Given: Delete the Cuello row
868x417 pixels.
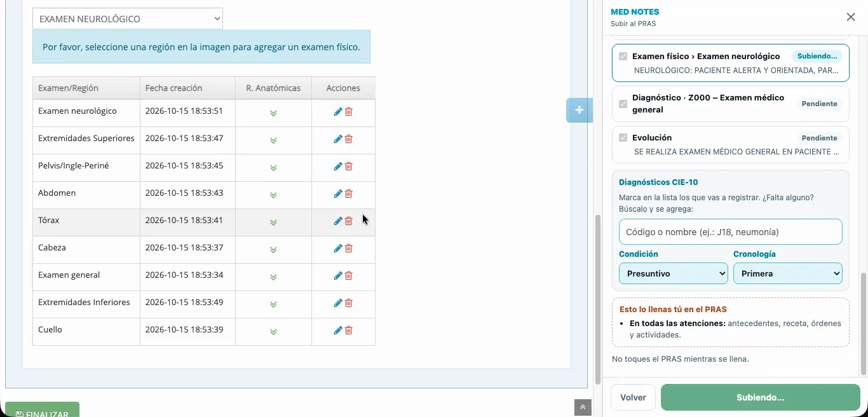Looking at the screenshot, I should click(349, 331).
